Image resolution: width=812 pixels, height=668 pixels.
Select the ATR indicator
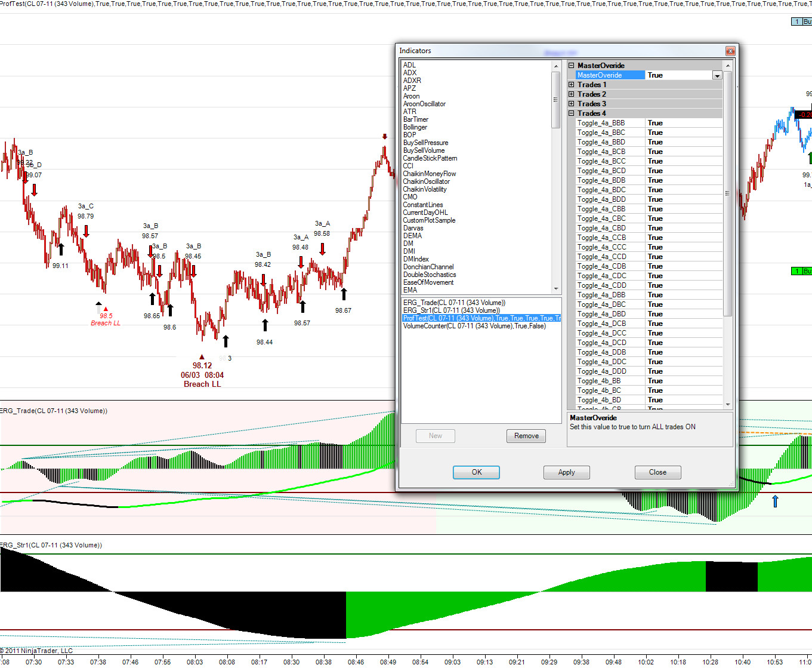(409, 112)
